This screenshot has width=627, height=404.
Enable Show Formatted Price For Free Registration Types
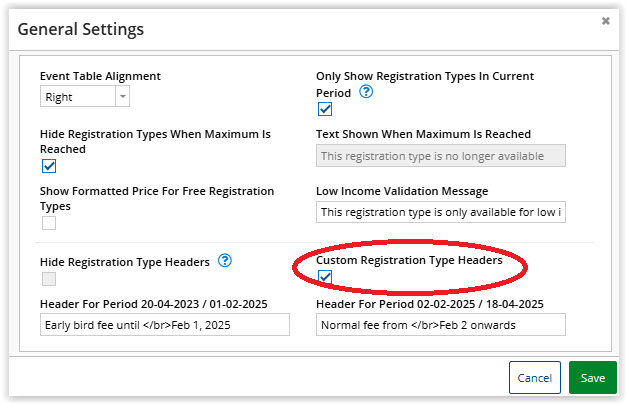(x=49, y=223)
